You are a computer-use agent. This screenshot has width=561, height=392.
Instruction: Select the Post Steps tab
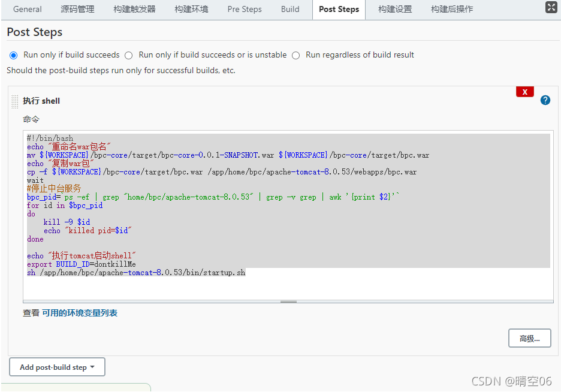coord(339,10)
